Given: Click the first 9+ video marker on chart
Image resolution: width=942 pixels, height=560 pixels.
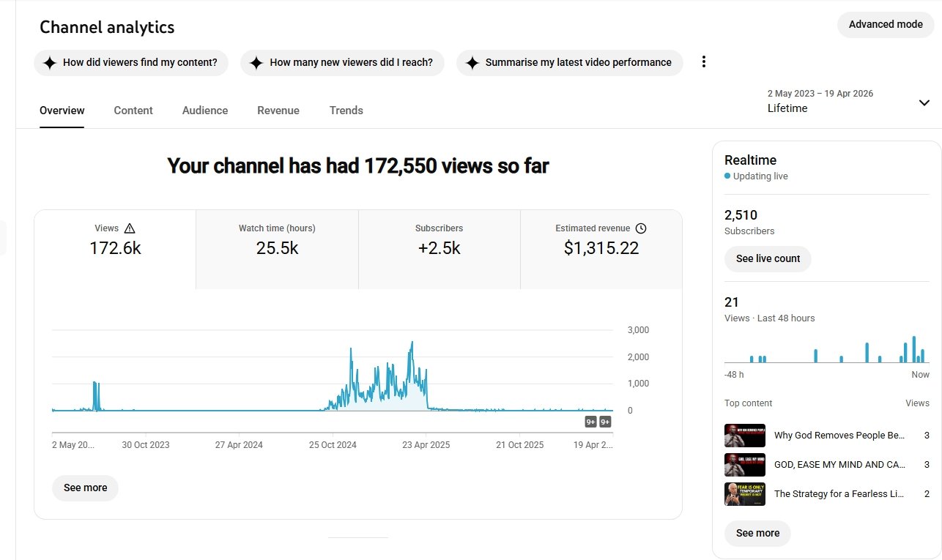Looking at the screenshot, I should pyautogui.click(x=590, y=422).
